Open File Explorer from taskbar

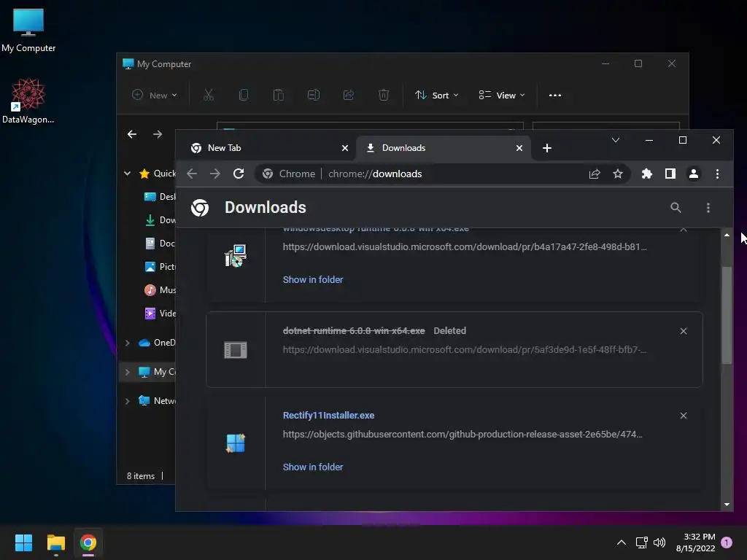[x=55, y=542]
